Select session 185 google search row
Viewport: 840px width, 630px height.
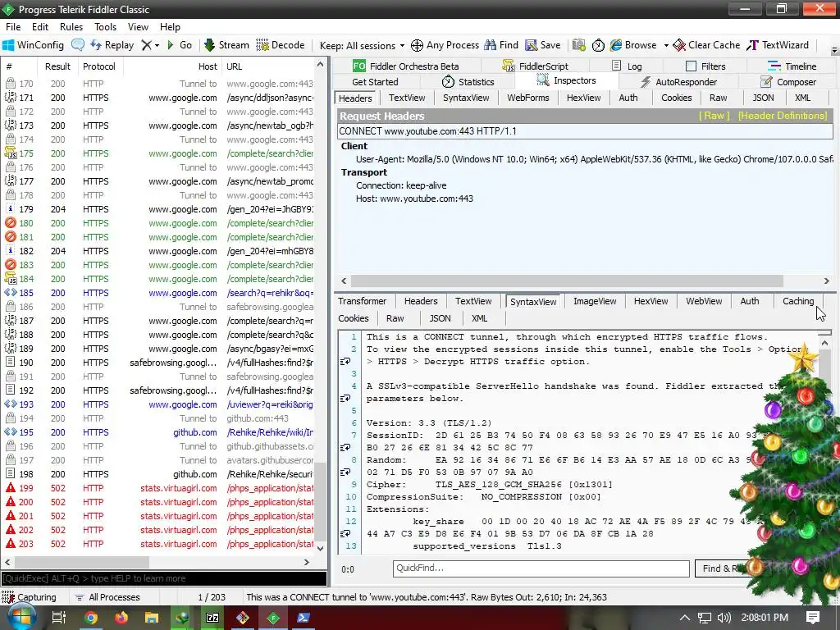159,293
